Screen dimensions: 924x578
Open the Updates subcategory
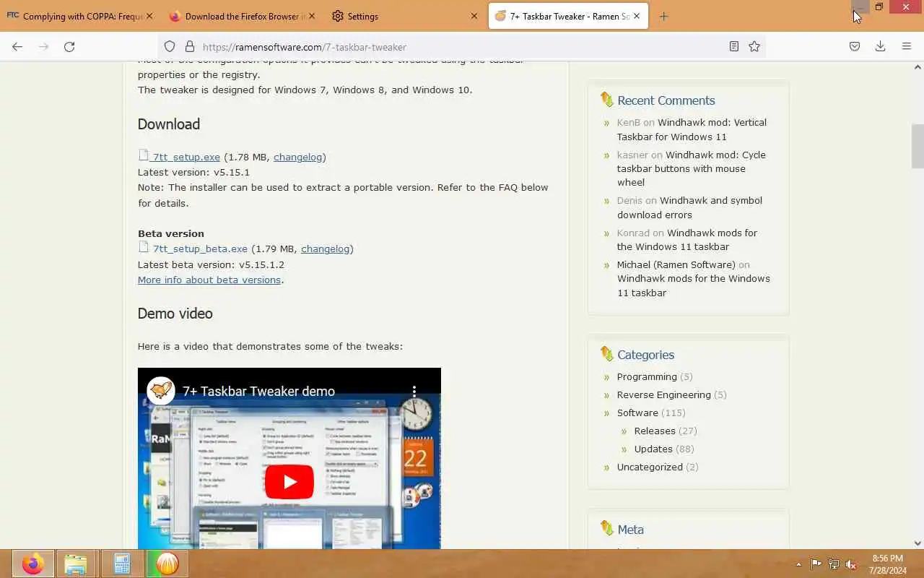(653, 449)
